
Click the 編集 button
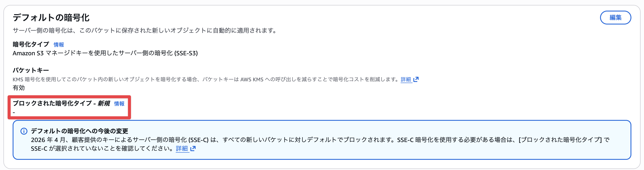pos(615,17)
